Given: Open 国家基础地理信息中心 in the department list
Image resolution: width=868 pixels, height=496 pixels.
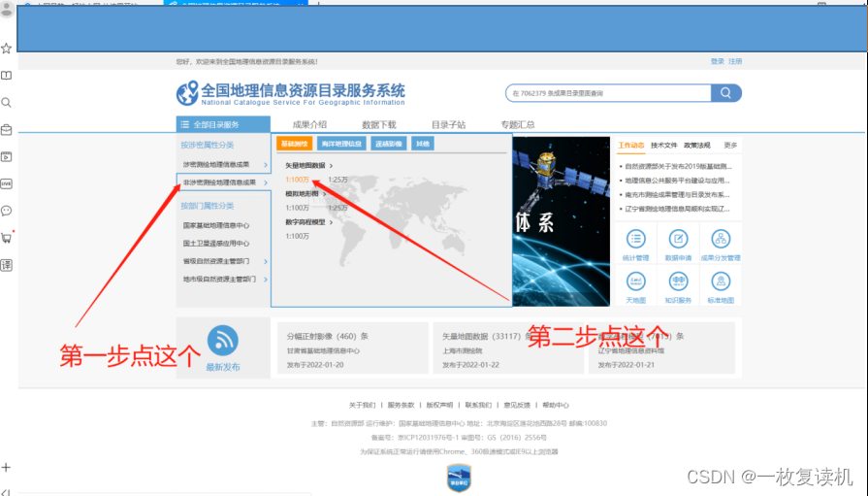Looking at the screenshot, I should (216, 225).
